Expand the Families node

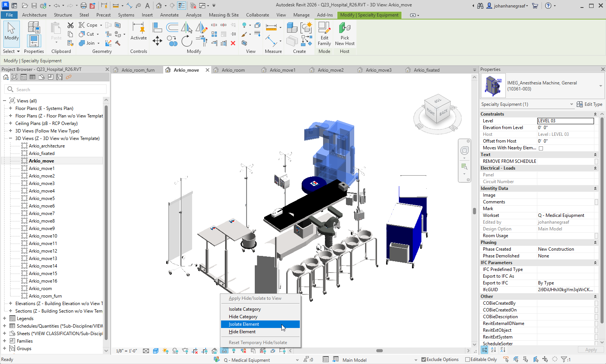[5, 341]
